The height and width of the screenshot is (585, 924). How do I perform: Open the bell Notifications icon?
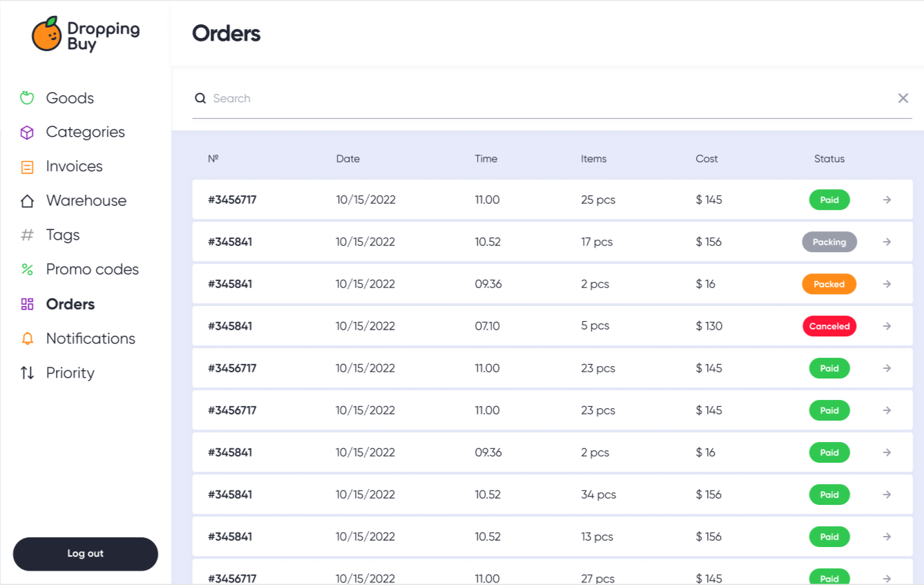[x=27, y=338]
